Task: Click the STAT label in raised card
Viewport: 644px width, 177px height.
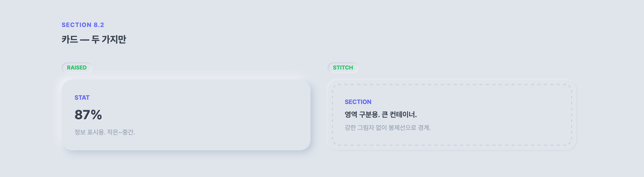Action: (x=82, y=98)
